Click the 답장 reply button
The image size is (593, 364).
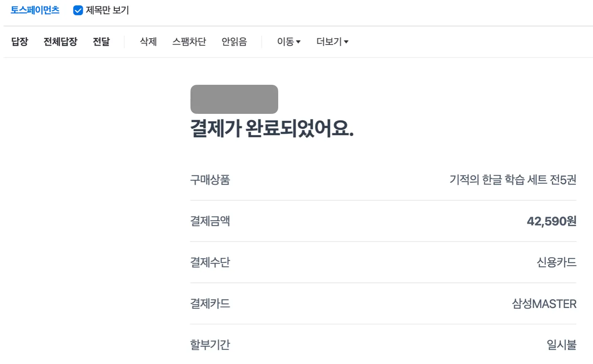pyautogui.click(x=20, y=42)
